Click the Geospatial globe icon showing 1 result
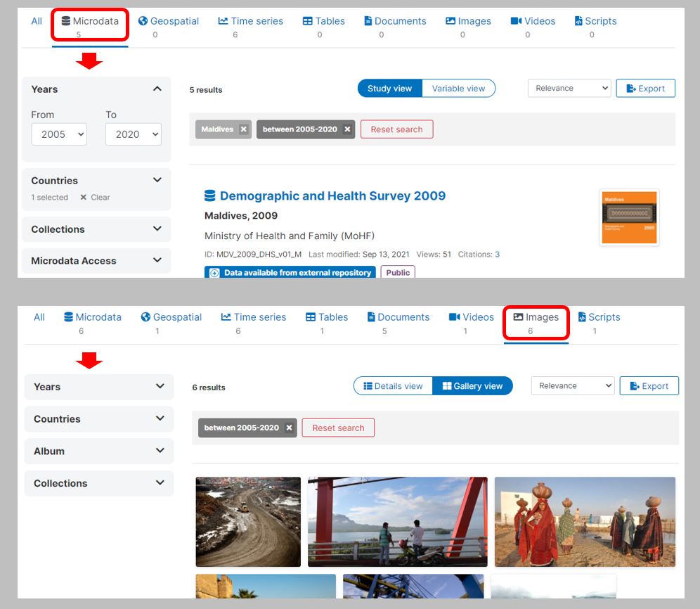Image resolution: width=700 pixels, height=609 pixels. 145,317
